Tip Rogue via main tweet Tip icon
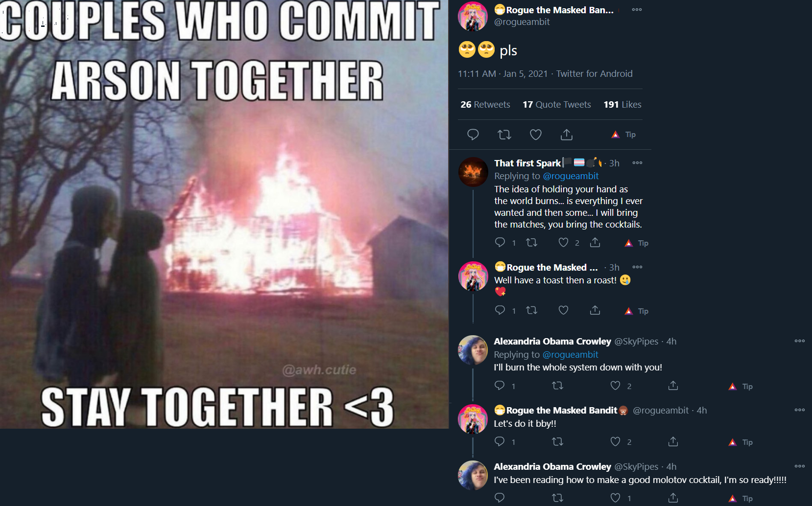Image resolution: width=812 pixels, height=506 pixels. (623, 135)
